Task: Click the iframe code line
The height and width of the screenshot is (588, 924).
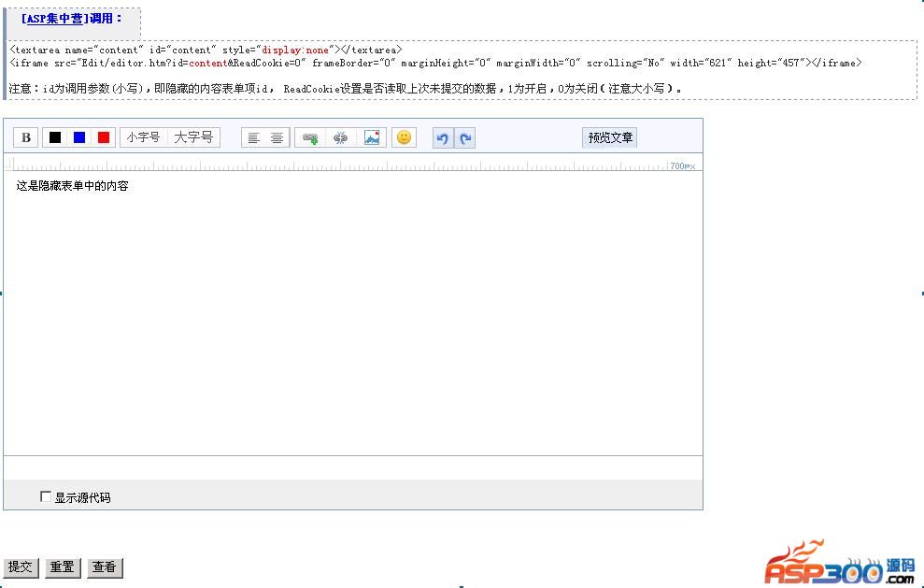Action: point(435,63)
